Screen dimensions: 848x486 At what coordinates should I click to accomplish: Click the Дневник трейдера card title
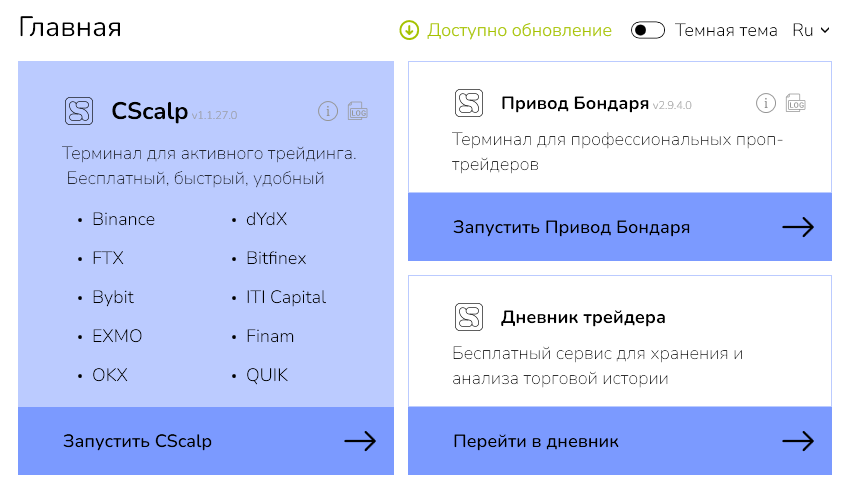(x=583, y=318)
